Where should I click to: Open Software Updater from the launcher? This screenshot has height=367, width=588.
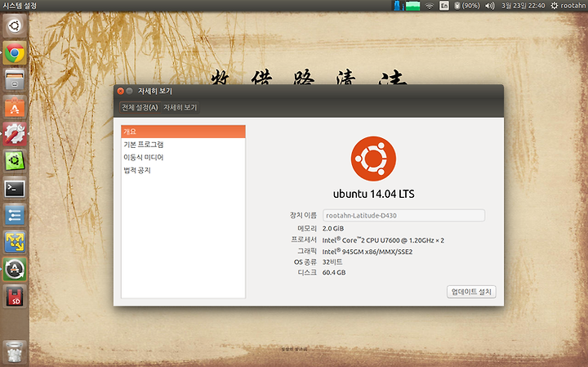15,270
